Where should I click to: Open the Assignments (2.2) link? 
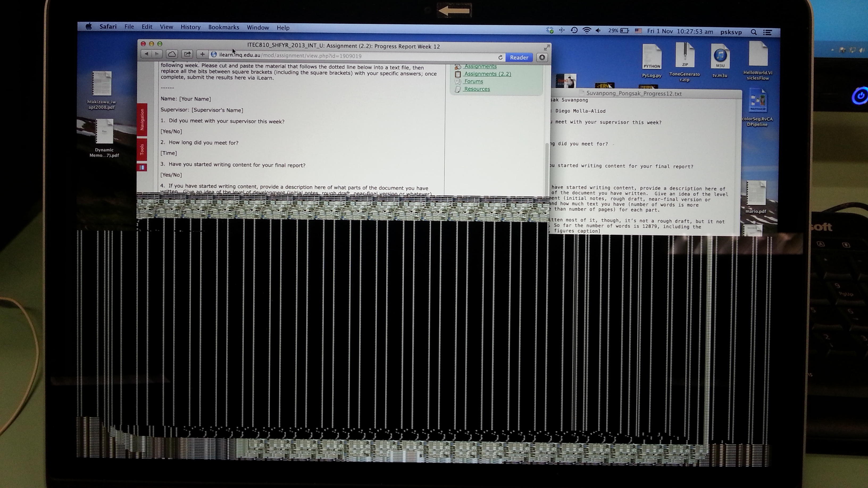click(x=487, y=74)
